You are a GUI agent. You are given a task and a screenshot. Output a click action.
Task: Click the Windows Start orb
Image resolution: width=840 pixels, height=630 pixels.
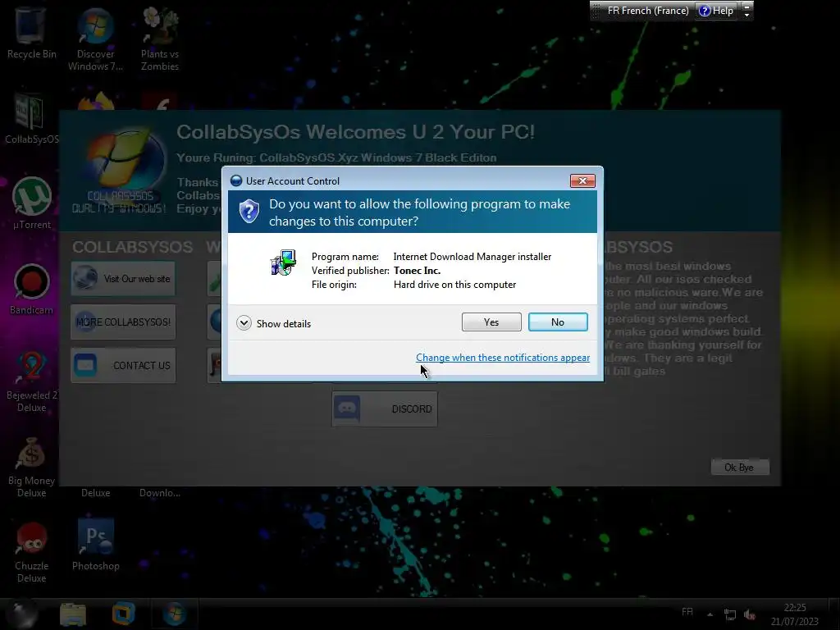coord(24,614)
